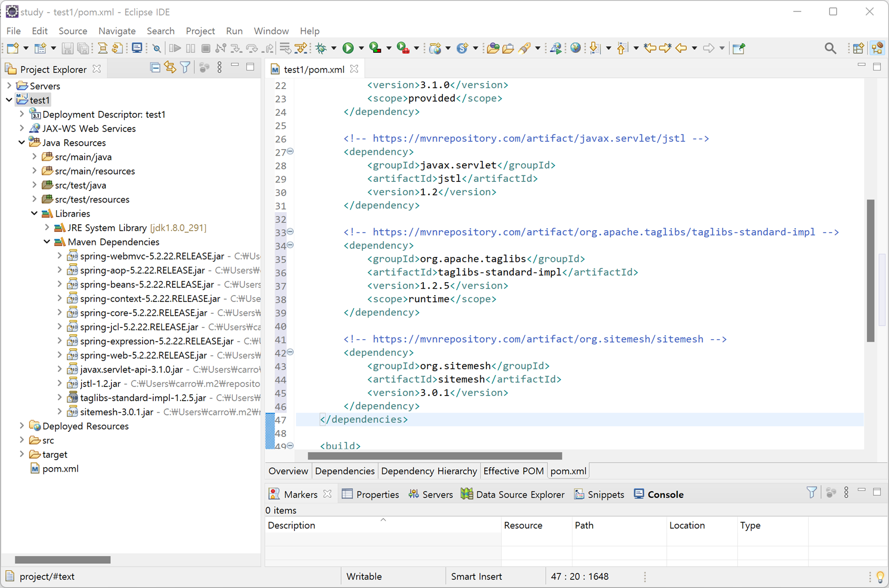Viewport: 889px width, 588px height.
Task: Click the Project Explorer filter funnel icon
Action: [185, 68]
